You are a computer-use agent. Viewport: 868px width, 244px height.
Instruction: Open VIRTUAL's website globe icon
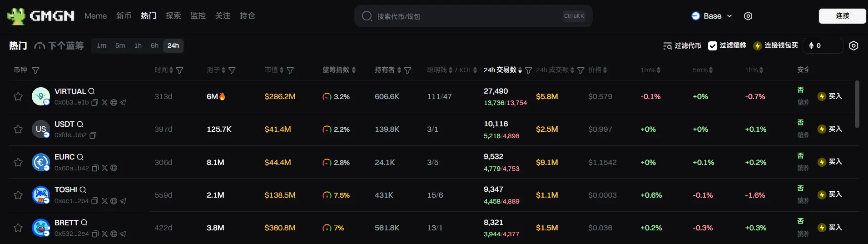114,103
